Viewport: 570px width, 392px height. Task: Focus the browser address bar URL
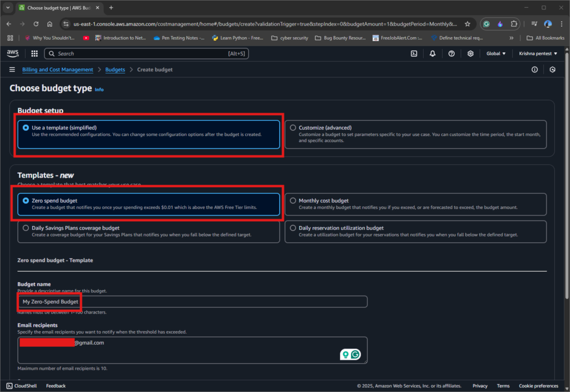pos(265,24)
